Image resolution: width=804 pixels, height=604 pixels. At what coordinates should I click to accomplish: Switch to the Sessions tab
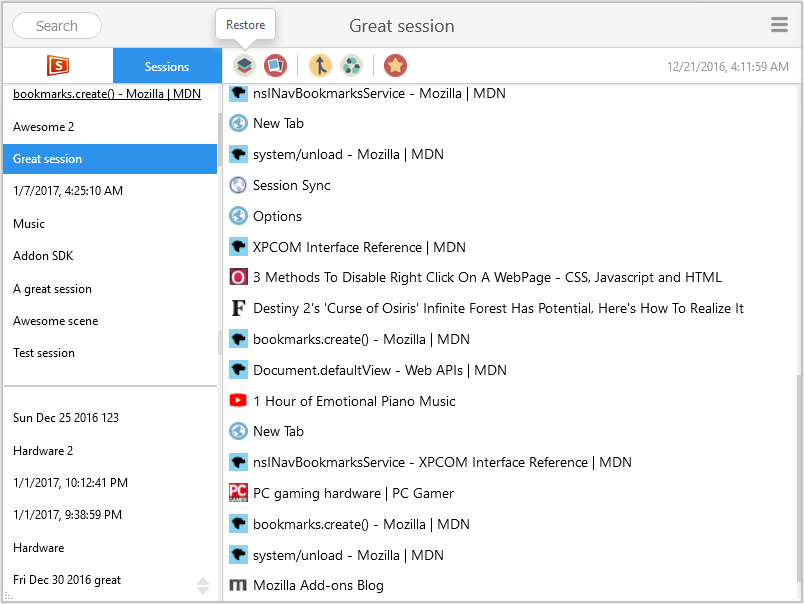click(x=167, y=66)
